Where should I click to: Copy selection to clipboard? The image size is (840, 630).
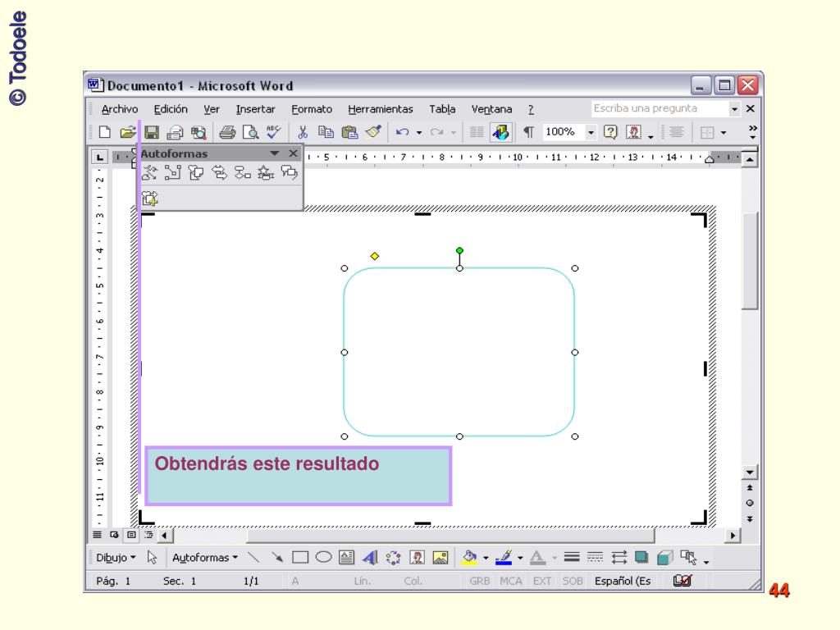coord(325,132)
